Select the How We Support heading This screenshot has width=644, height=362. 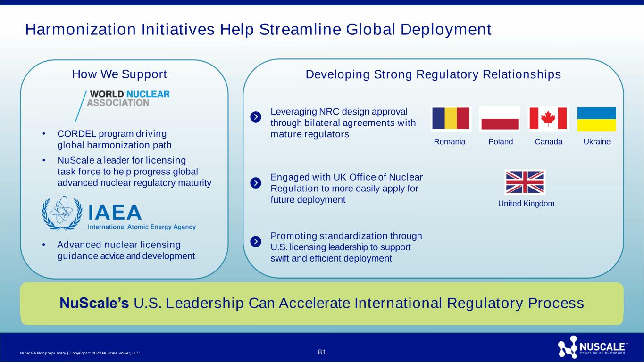pos(119,74)
